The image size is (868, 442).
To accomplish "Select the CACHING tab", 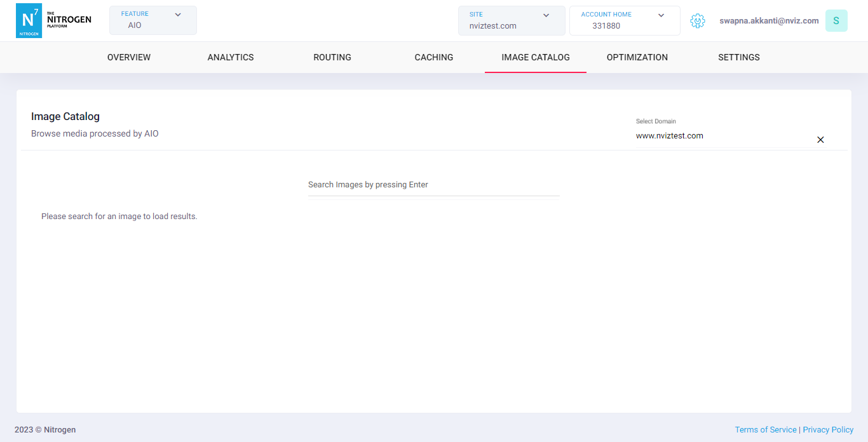I will pyautogui.click(x=433, y=57).
